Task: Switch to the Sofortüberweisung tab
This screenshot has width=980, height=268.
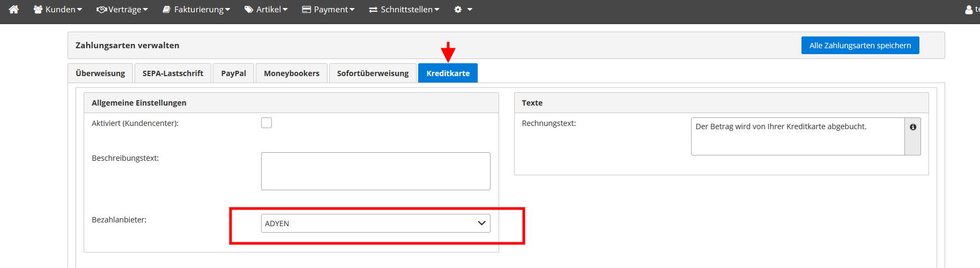Action: pos(373,73)
